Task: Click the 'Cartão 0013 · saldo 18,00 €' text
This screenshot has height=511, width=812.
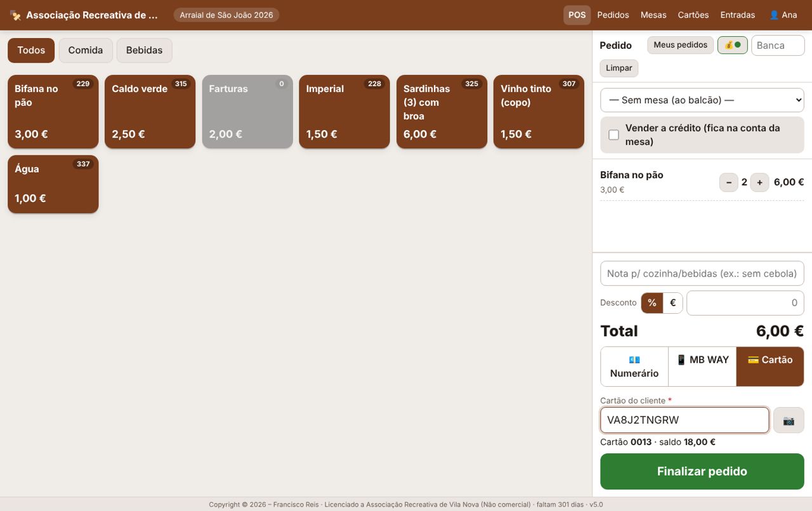Action: coord(658,442)
